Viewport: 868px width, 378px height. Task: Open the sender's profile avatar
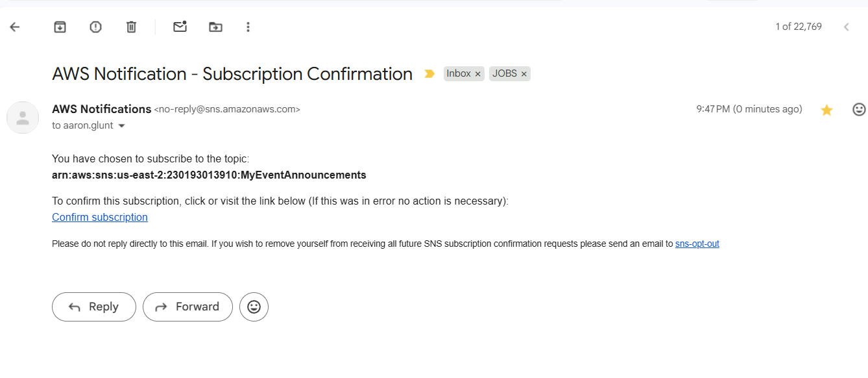tap(23, 118)
